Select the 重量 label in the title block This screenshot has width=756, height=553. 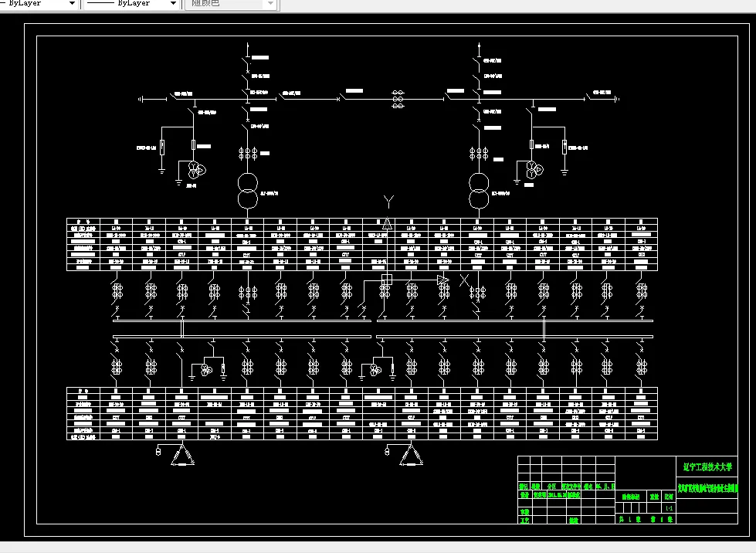pos(654,497)
